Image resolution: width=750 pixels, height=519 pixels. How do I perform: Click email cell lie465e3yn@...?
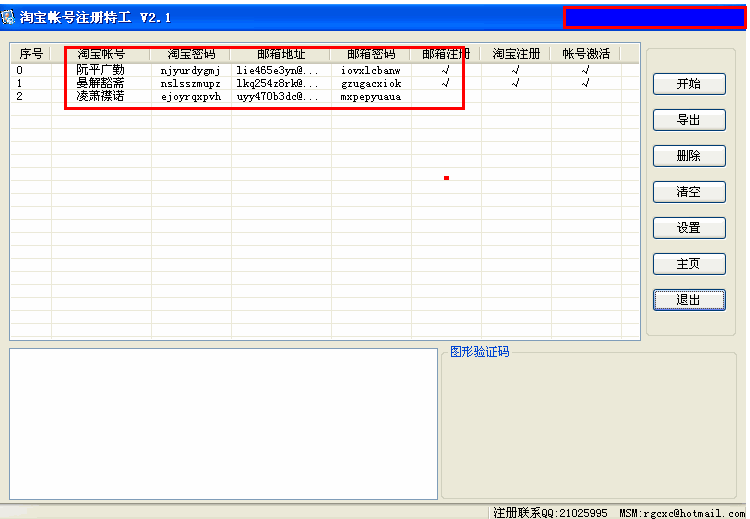(x=277, y=70)
